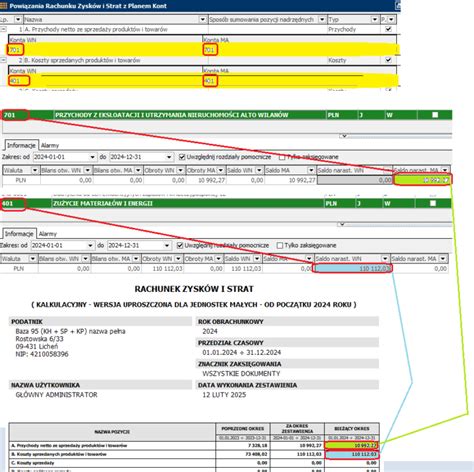Click the window icon beside Powiązania Rachunku title
Viewport: 474px width, 472px height.
pyautogui.click(x=4, y=6)
